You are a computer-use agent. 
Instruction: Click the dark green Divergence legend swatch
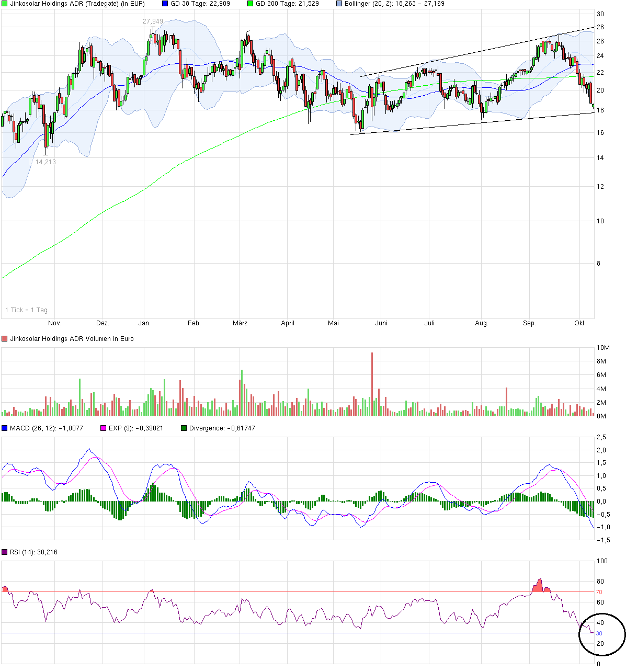click(x=184, y=428)
